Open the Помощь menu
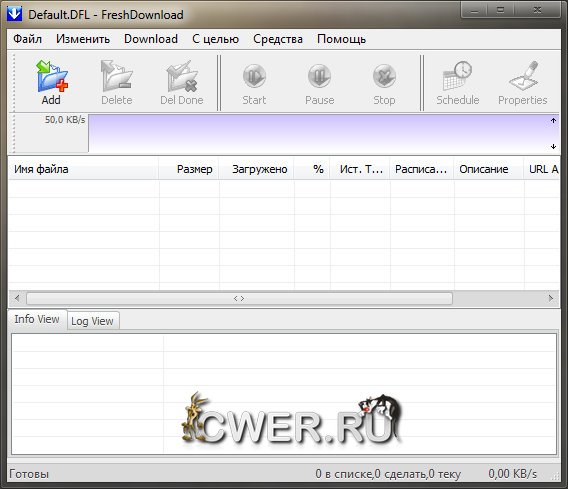 coord(341,39)
